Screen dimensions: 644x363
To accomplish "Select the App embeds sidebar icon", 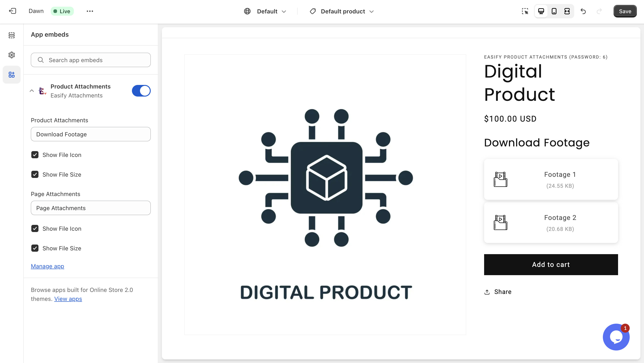I will [x=11, y=75].
